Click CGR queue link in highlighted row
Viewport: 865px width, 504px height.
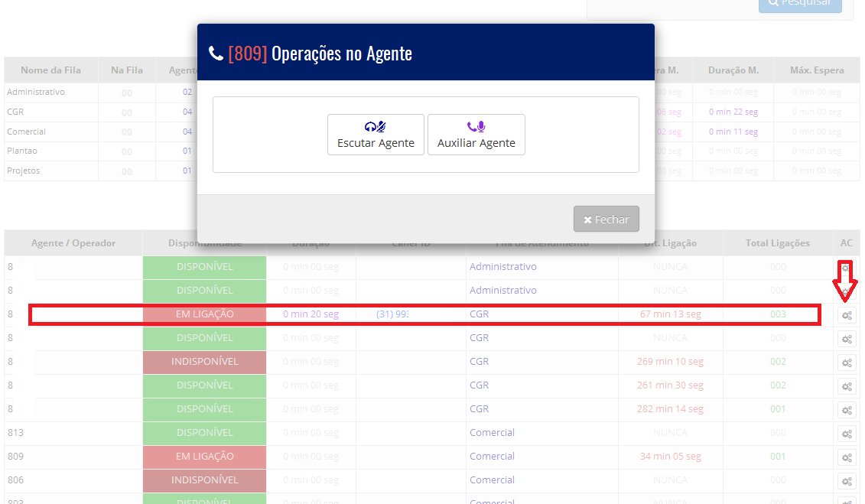[x=479, y=314]
